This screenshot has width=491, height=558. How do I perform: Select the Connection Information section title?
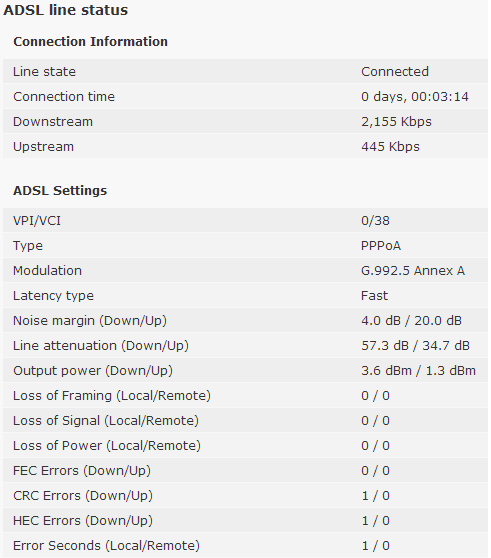click(90, 42)
